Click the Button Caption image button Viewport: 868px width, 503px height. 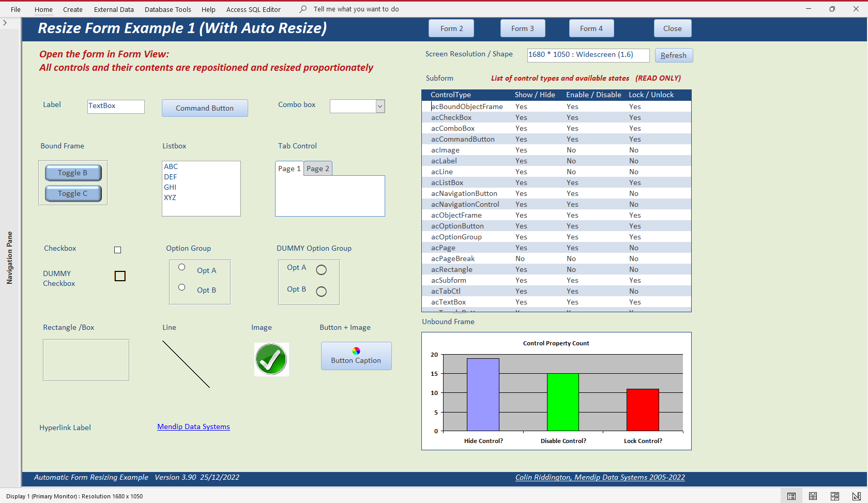coord(356,356)
